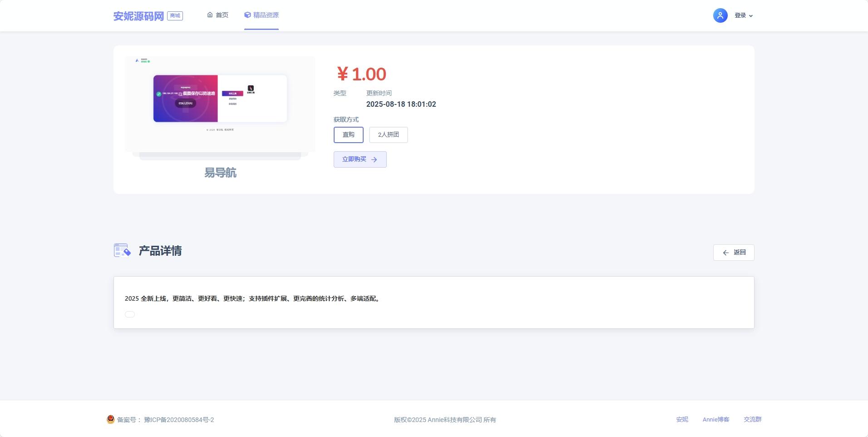Select the 2人拼团 group-buy option

tap(388, 135)
